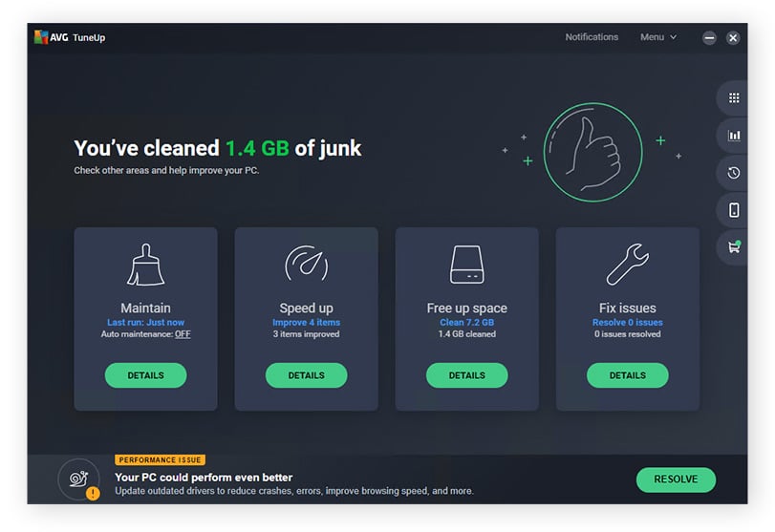Click the thumbs-up circle graphic
Viewport: 775px width, 532px height.
(592, 151)
